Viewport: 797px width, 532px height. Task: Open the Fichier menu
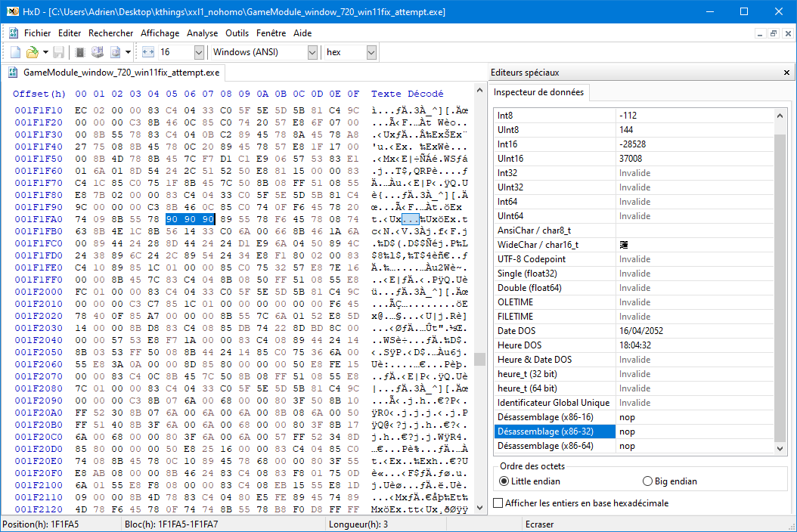click(38, 33)
